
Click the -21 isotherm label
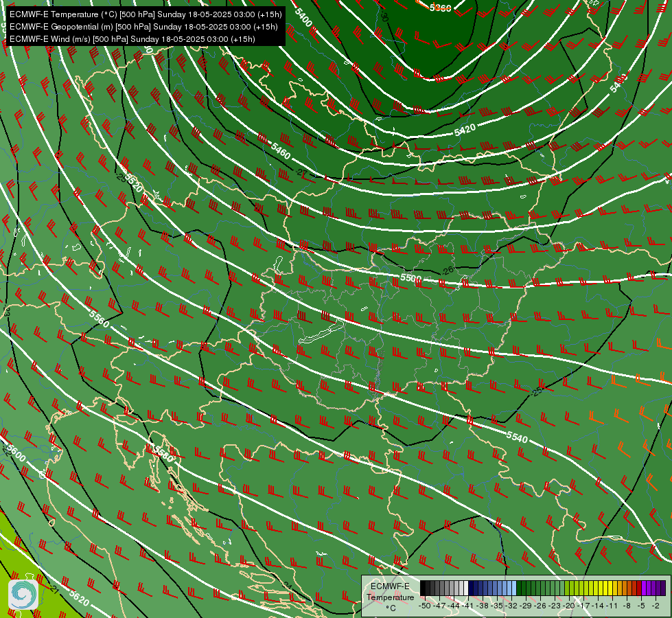[54, 589]
